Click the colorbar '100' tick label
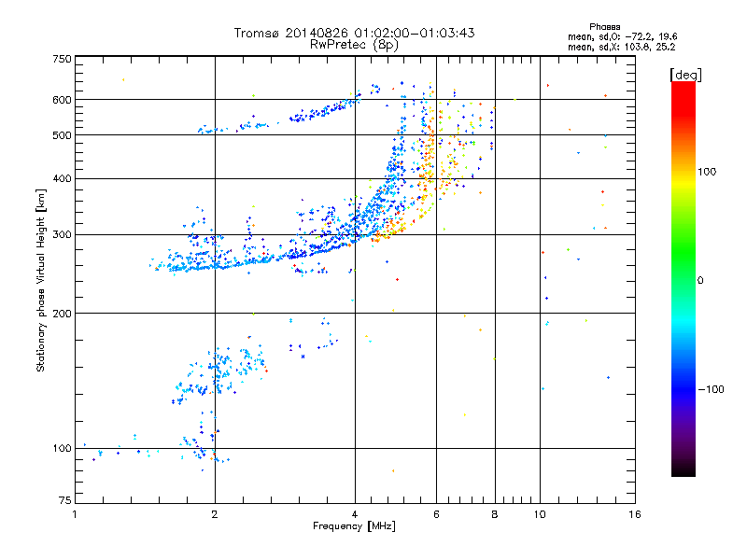 (x=707, y=172)
